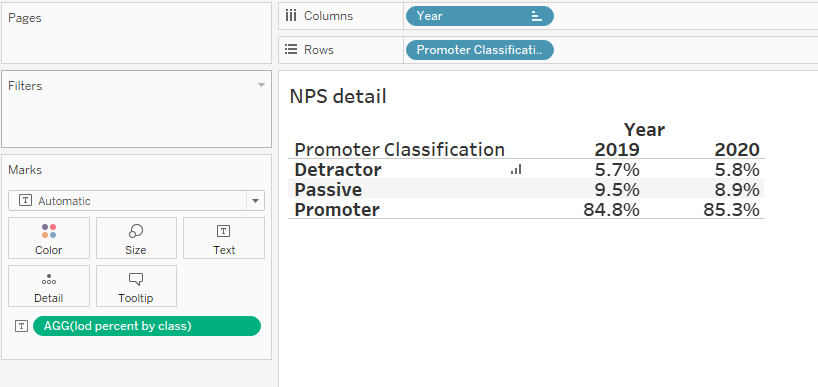The height and width of the screenshot is (387, 818).
Task: Open the Automatic mark type dropdown
Action: coord(136,201)
